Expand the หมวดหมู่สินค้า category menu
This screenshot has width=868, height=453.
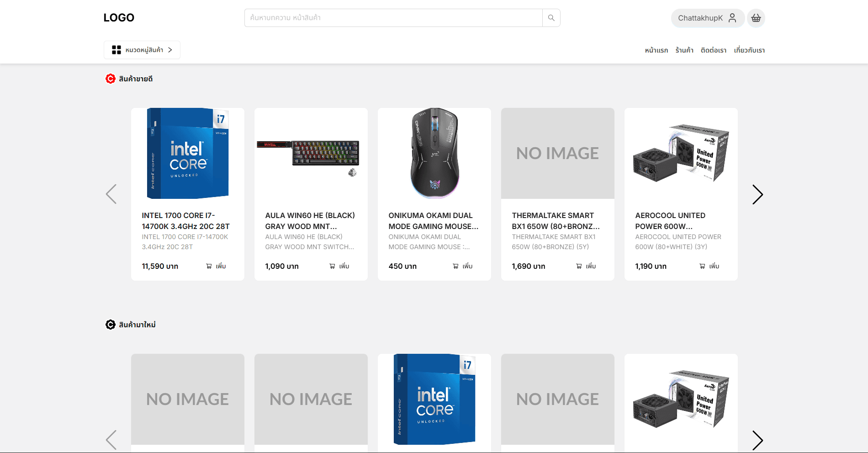click(142, 50)
